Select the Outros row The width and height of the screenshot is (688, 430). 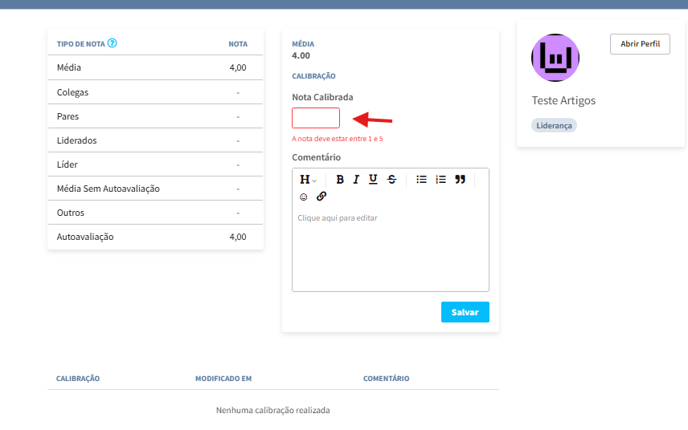pos(155,213)
